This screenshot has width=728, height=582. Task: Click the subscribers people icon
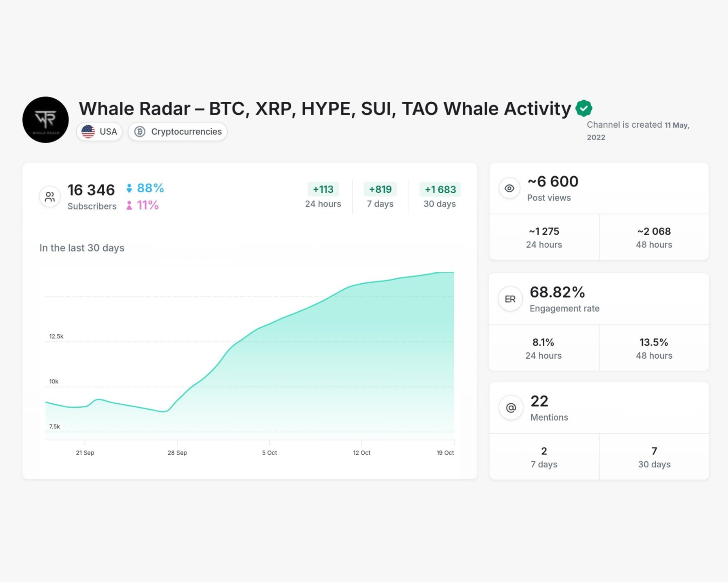pyautogui.click(x=50, y=197)
